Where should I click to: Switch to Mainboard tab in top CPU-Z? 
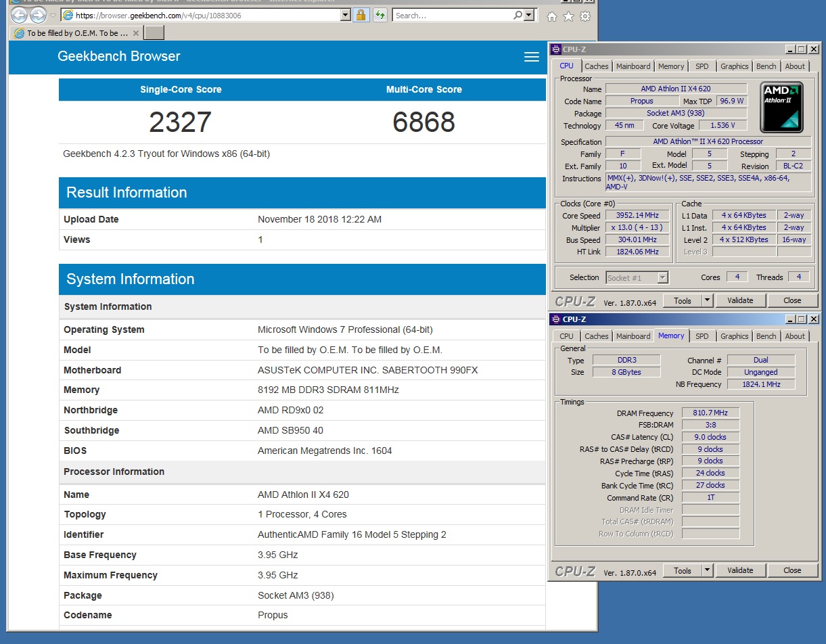point(633,66)
